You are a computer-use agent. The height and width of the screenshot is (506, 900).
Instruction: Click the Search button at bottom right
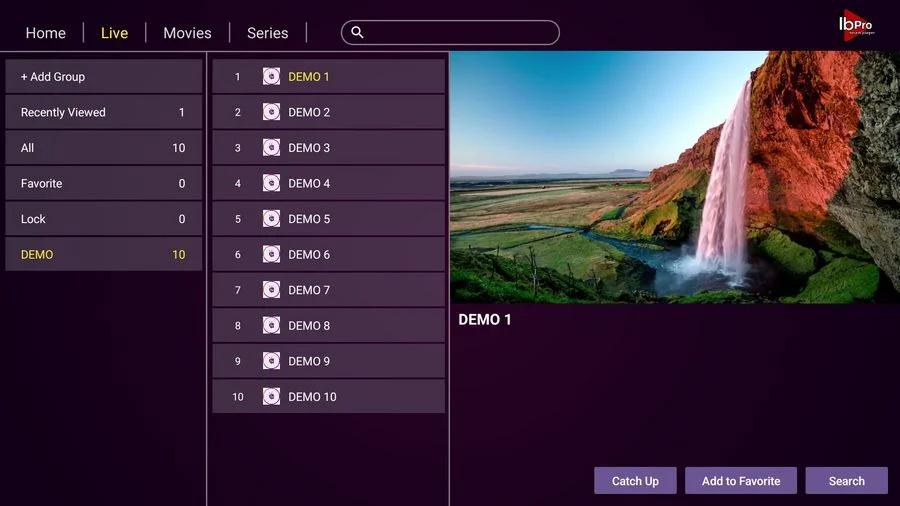(x=847, y=481)
